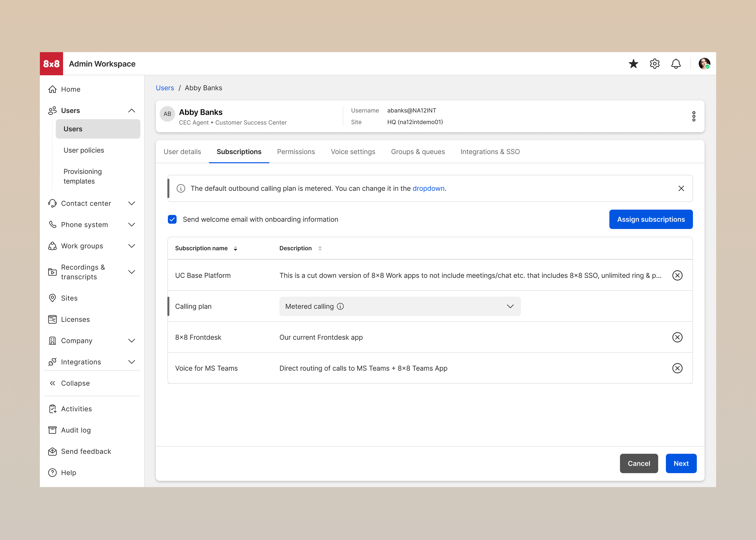Screen dimensions: 756x540
Task: Remove Voice for MS Teams subscription
Action: (677, 368)
